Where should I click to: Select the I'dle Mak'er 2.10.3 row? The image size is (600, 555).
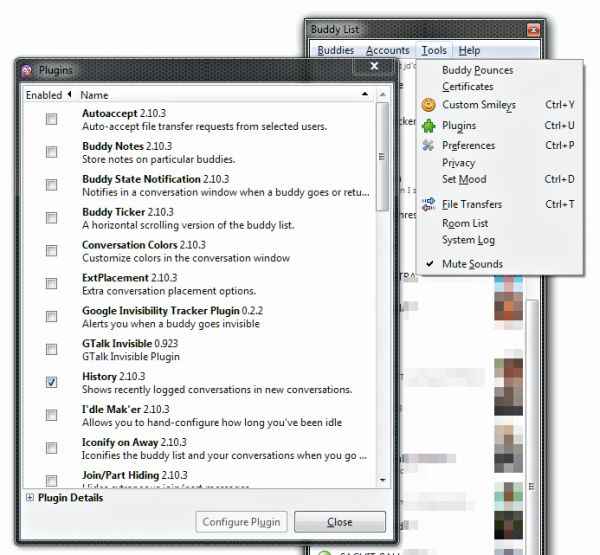point(198,416)
